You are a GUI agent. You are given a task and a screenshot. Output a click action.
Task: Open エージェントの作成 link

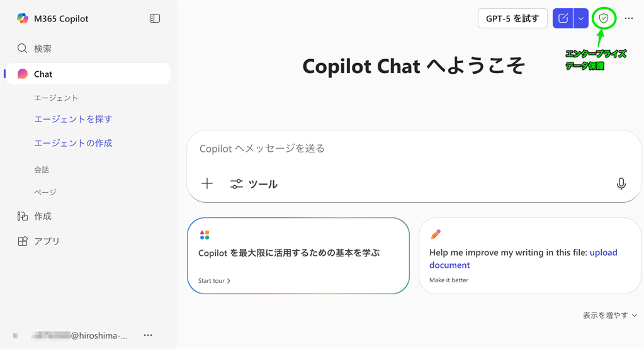pos(73,143)
